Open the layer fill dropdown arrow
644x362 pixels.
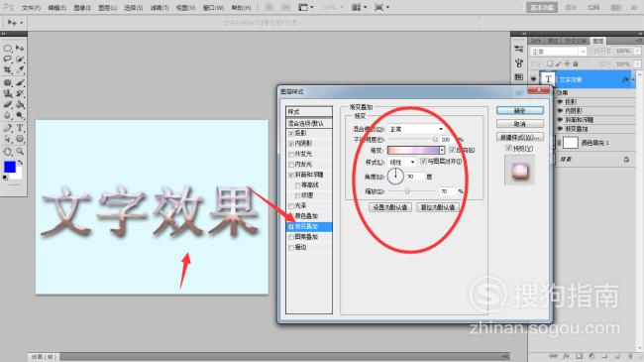click(x=637, y=64)
